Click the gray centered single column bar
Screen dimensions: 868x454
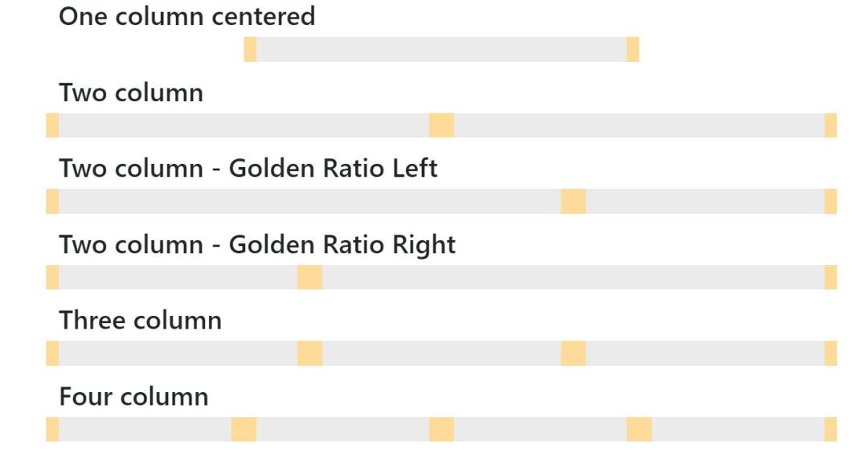click(441, 49)
